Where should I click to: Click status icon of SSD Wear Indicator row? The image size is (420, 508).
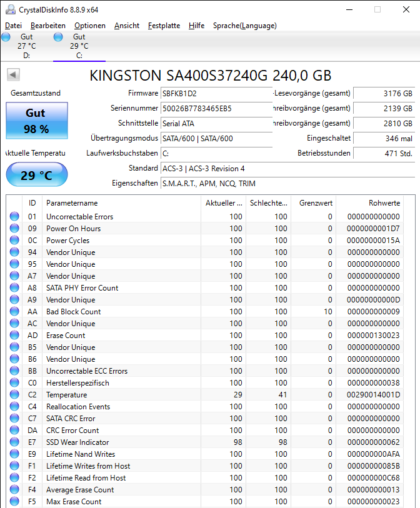click(14, 442)
